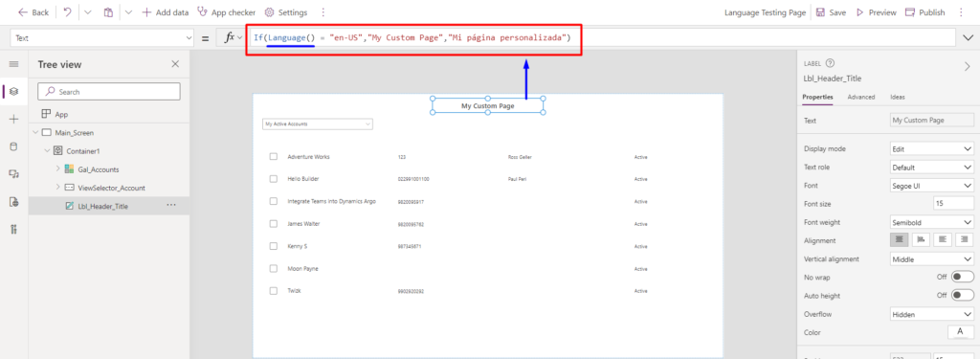Select Gal_Accounts gallery in the tree
The image size is (980, 359).
(99, 169)
